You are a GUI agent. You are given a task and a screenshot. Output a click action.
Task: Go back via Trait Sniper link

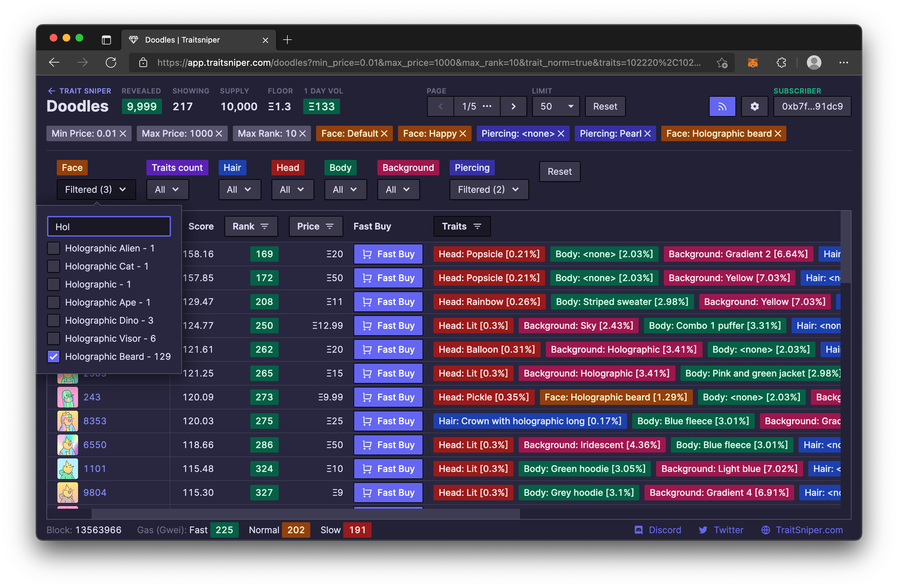click(79, 91)
